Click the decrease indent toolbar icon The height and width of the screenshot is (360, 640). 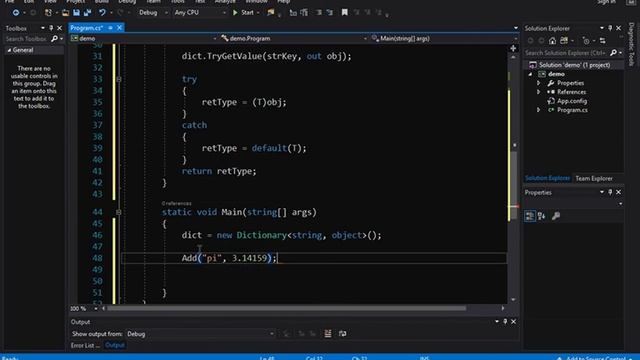pos(319,13)
